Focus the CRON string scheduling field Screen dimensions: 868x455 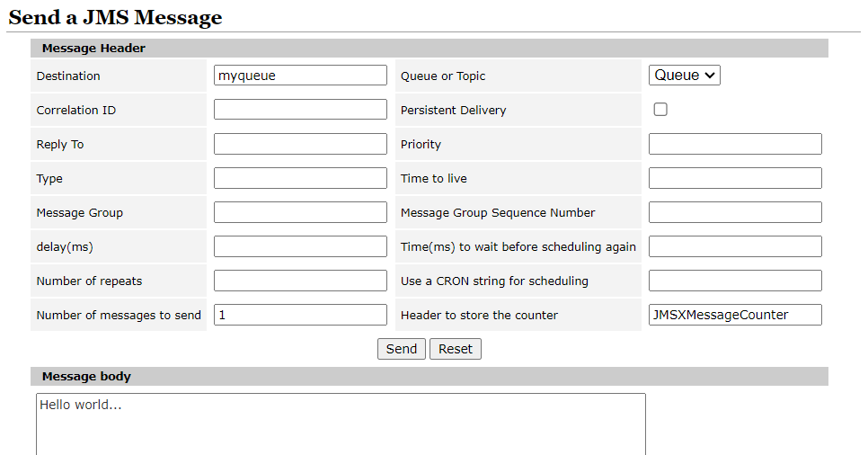click(x=735, y=281)
